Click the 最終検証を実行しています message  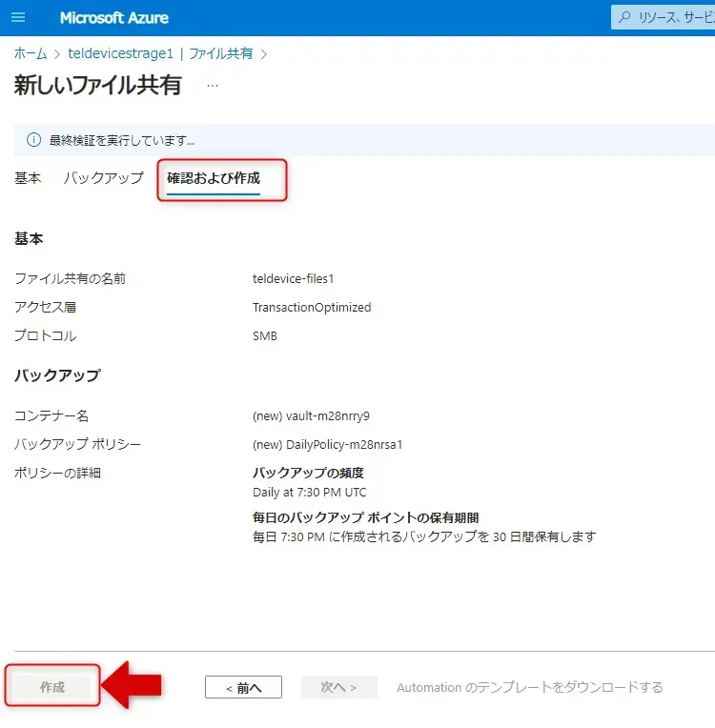coord(122,140)
